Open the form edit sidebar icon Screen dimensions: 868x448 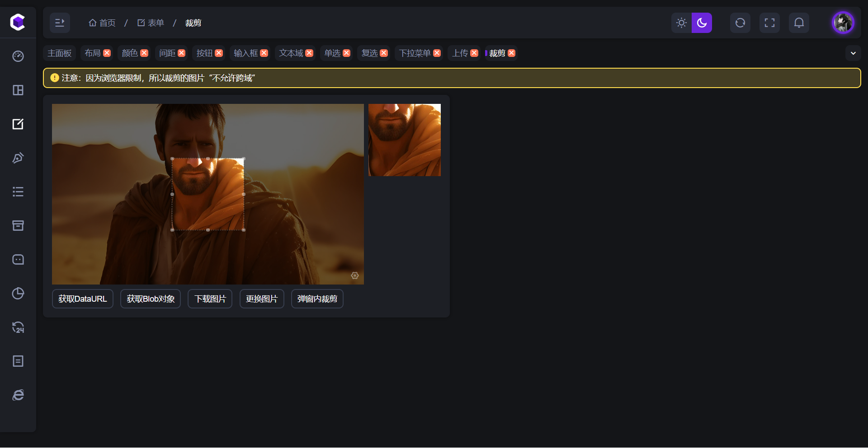(x=18, y=124)
